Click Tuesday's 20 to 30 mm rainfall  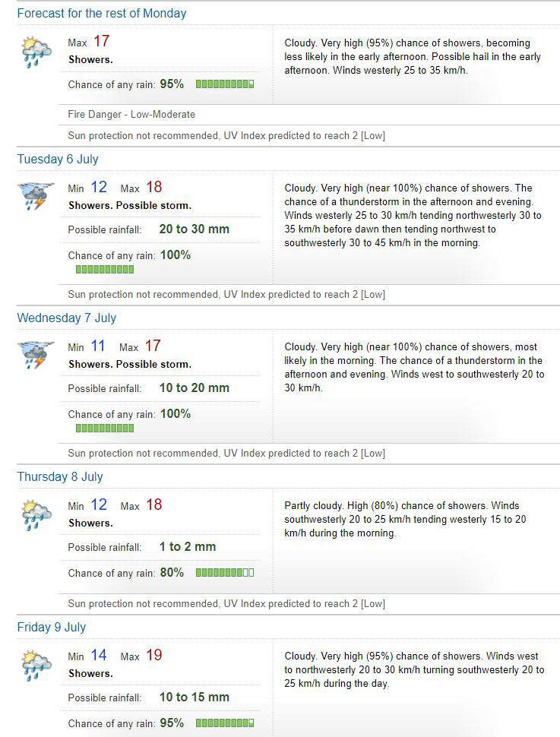[195, 229]
